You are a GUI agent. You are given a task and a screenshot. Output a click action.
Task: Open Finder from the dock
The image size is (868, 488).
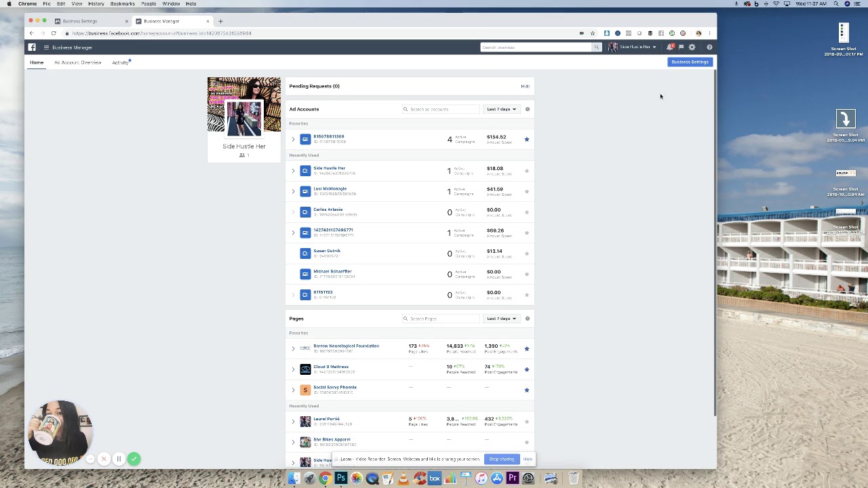click(294, 479)
